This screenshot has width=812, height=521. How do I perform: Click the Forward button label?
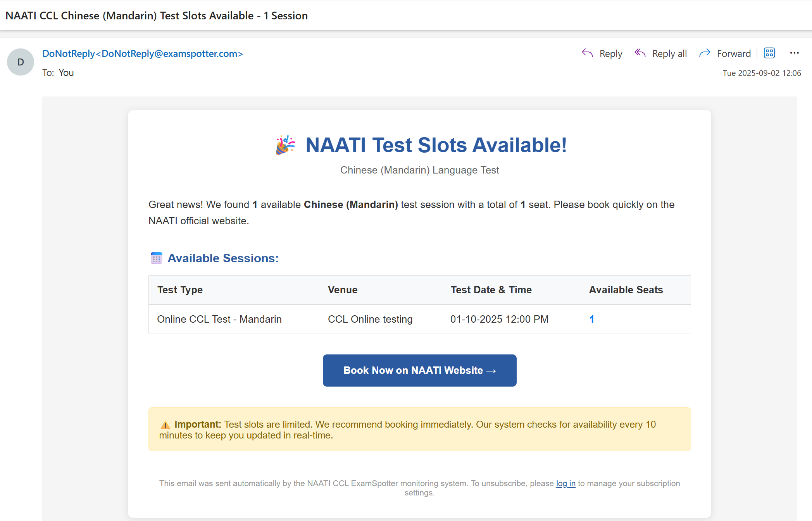point(734,53)
